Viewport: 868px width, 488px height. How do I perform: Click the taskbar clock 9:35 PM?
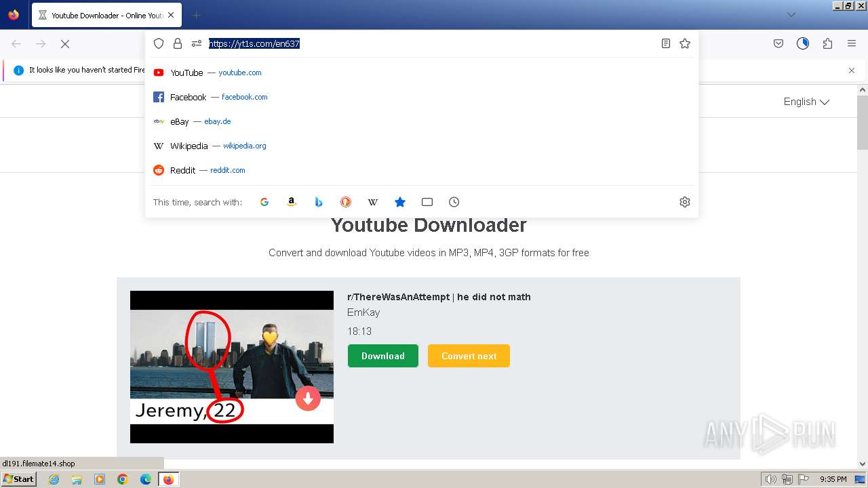coord(833,479)
